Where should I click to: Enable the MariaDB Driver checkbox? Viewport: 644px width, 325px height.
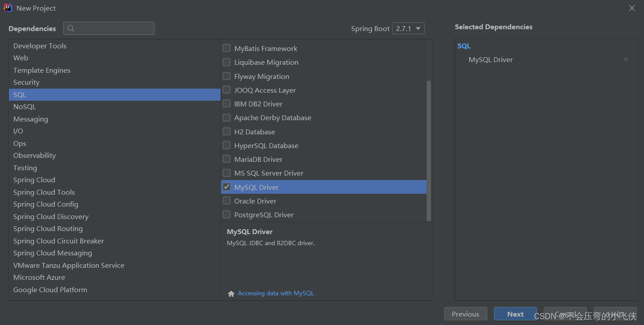[226, 159]
